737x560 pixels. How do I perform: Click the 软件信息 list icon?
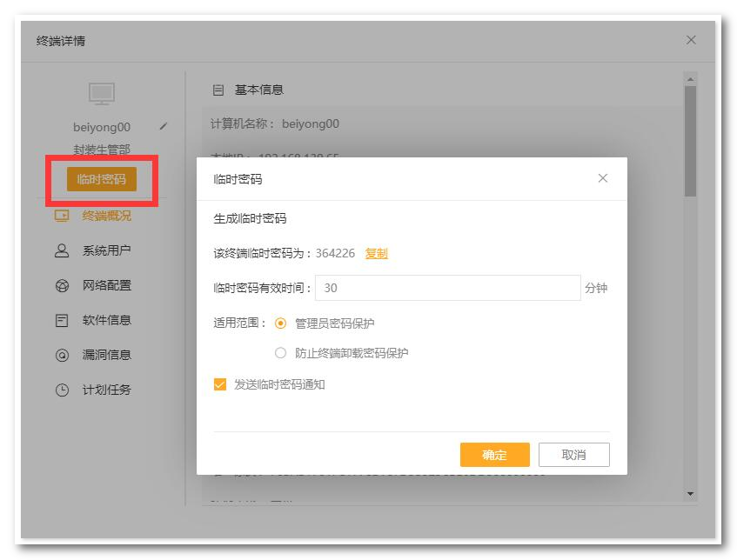tap(62, 320)
